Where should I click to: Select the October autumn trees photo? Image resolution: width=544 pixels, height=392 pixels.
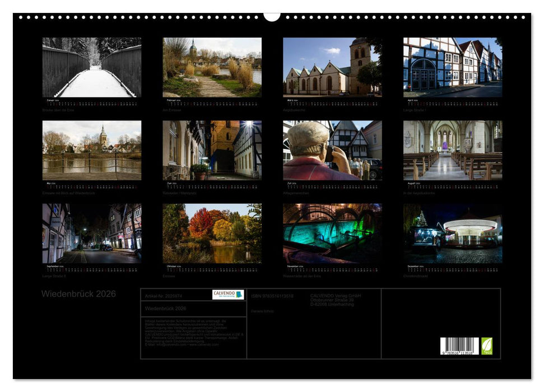click(x=212, y=233)
